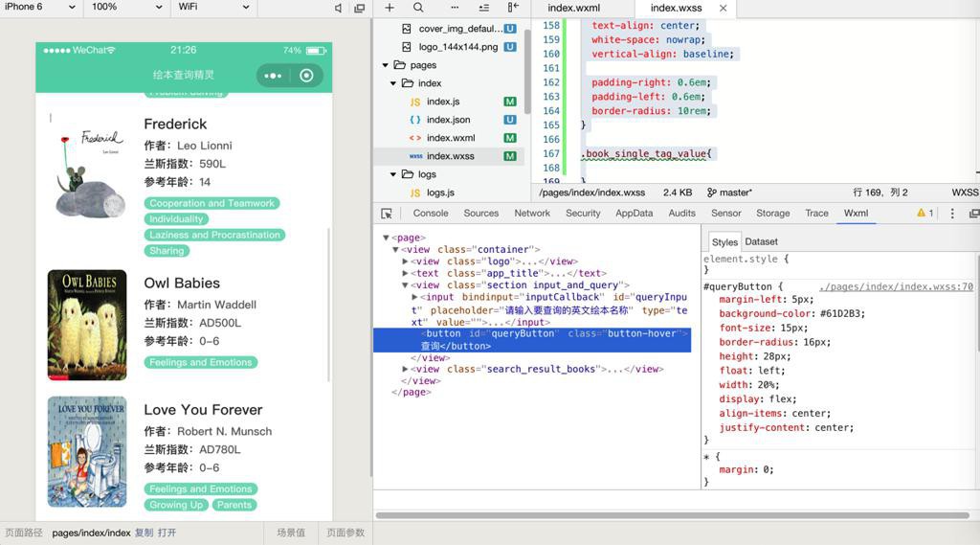980x545 pixels.
Task: Detach the simulator using the window icon
Action: pos(360,8)
